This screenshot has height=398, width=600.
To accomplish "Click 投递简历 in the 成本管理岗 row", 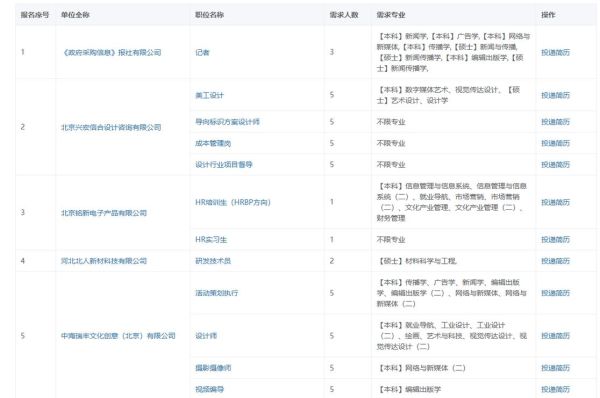I will point(555,144).
